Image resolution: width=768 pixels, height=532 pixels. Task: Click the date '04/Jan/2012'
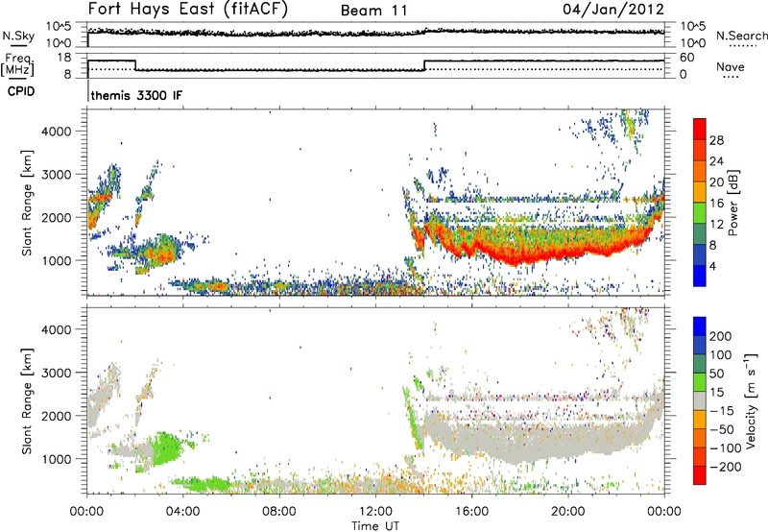613,10
